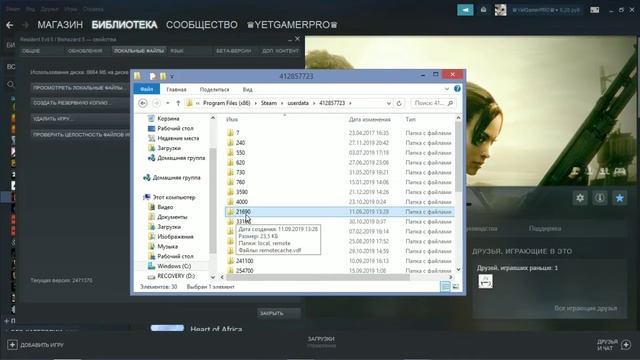The width and height of the screenshot is (640, 360).
Task: Open recent locations dropdown arrow in Explorer
Action: pyautogui.click(x=168, y=103)
